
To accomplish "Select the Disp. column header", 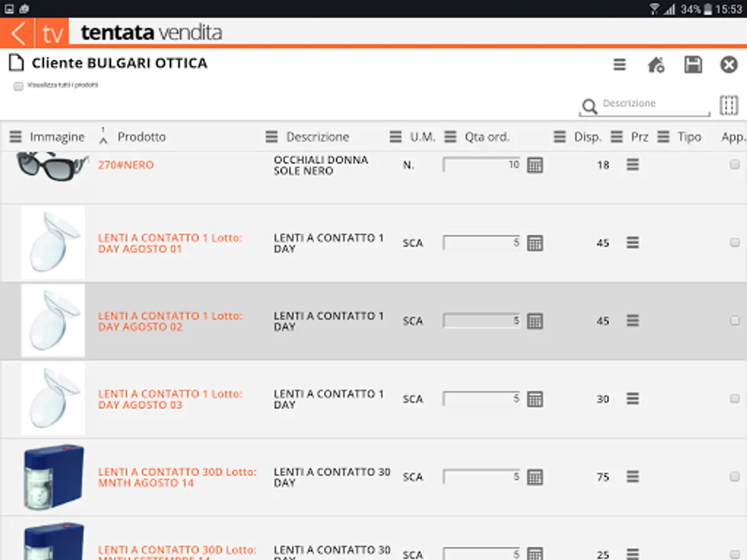I will (588, 137).
